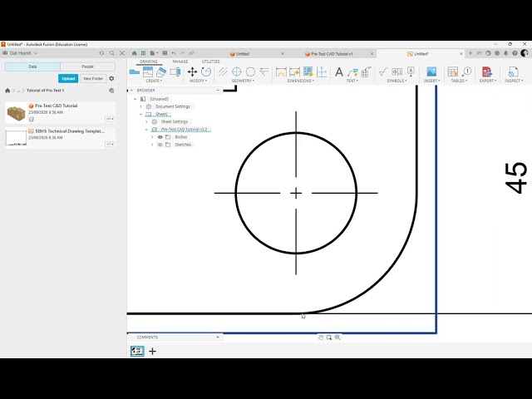The width and height of the screenshot is (532, 399).
Task: Click the Export PDF icon
Action: click(487, 71)
